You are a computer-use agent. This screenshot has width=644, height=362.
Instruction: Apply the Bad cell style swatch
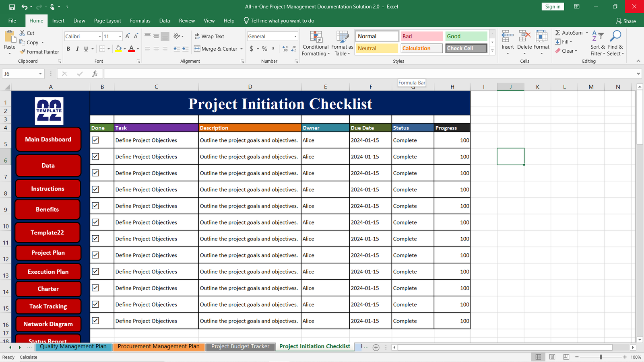click(421, 36)
